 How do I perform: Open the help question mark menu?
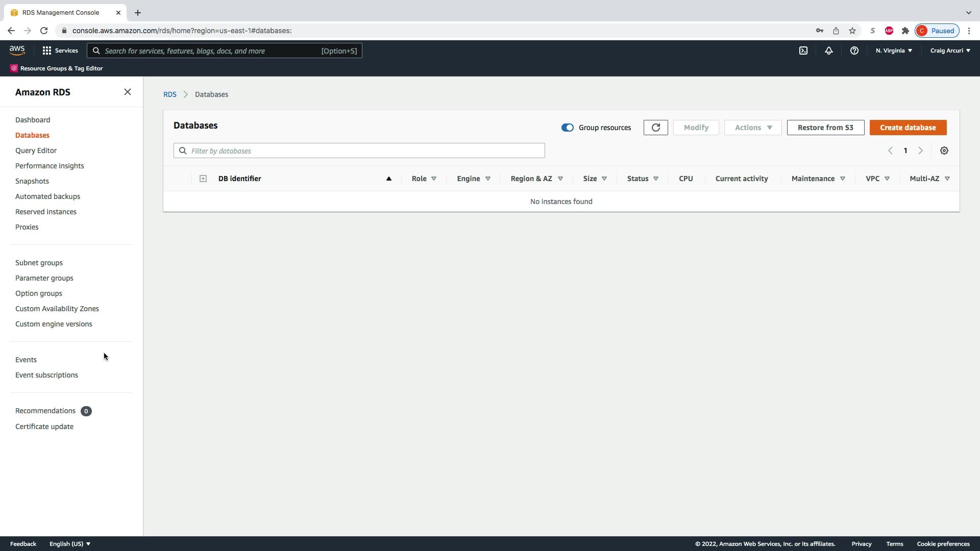854,51
